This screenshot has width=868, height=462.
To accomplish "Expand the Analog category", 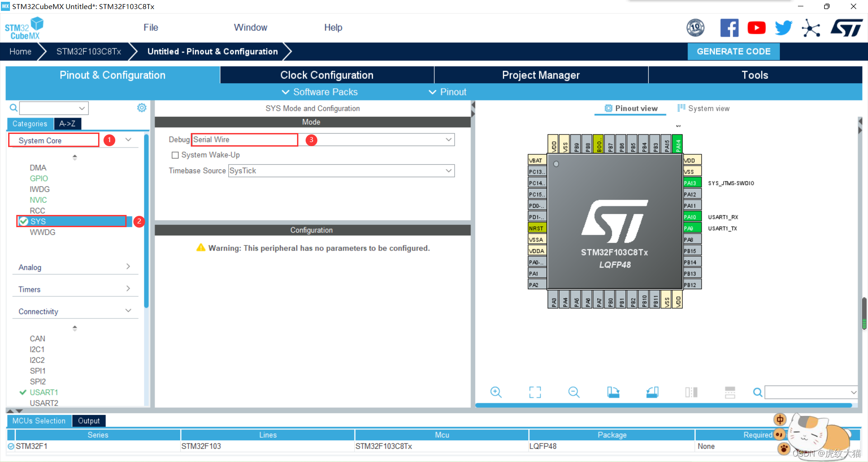I will pyautogui.click(x=128, y=267).
